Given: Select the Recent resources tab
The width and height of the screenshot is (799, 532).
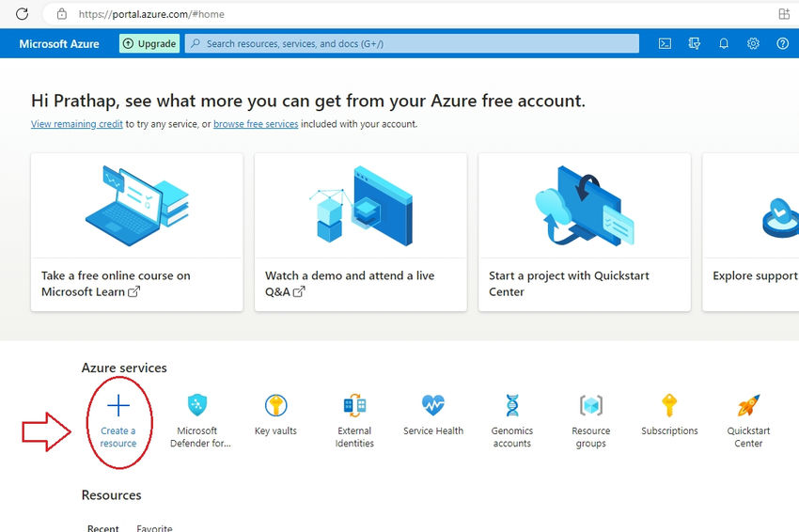Looking at the screenshot, I should pyautogui.click(x=103, y=528).
